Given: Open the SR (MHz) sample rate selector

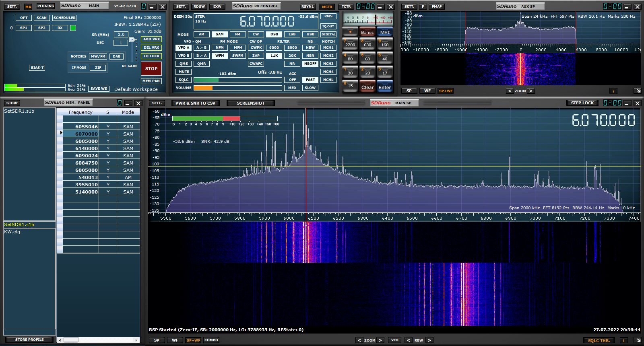Looking at the screenshot, I should click(121, 35).
